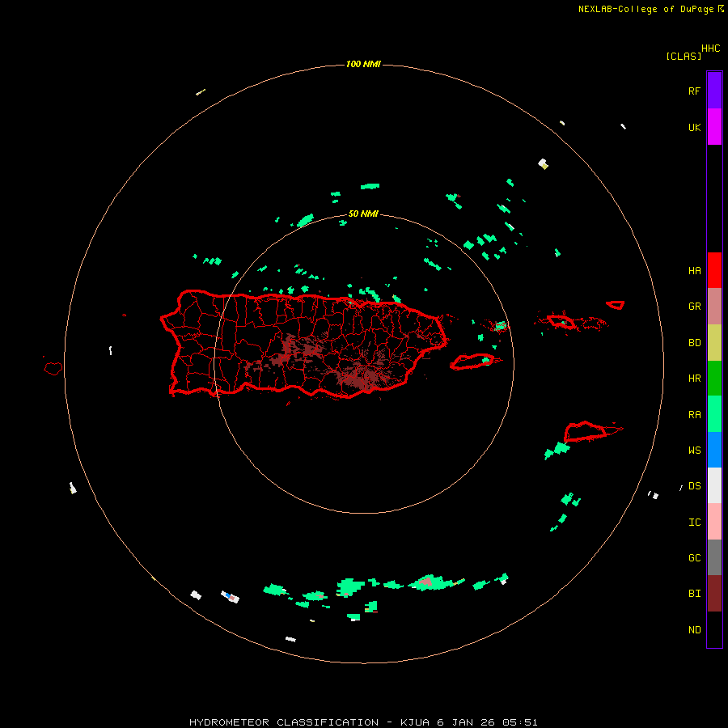Click the RA legend label
728x728 pixels.
(694, 415)
